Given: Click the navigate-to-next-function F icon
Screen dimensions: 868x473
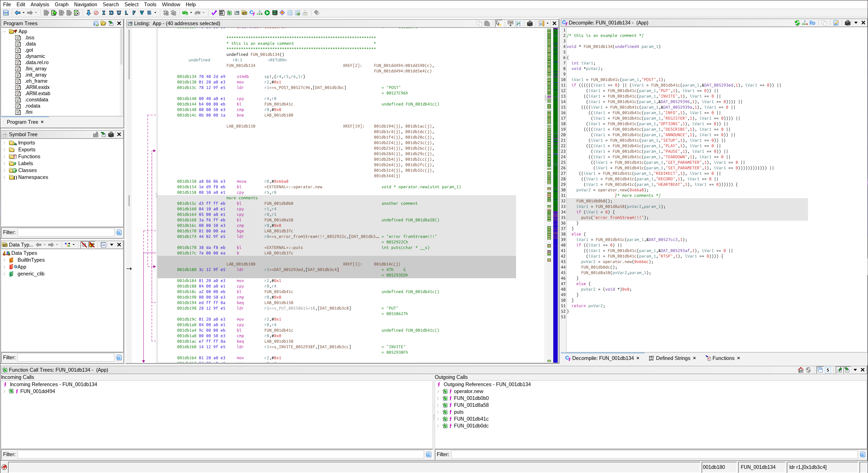Looking at the screenshot, I should [134, 13].
